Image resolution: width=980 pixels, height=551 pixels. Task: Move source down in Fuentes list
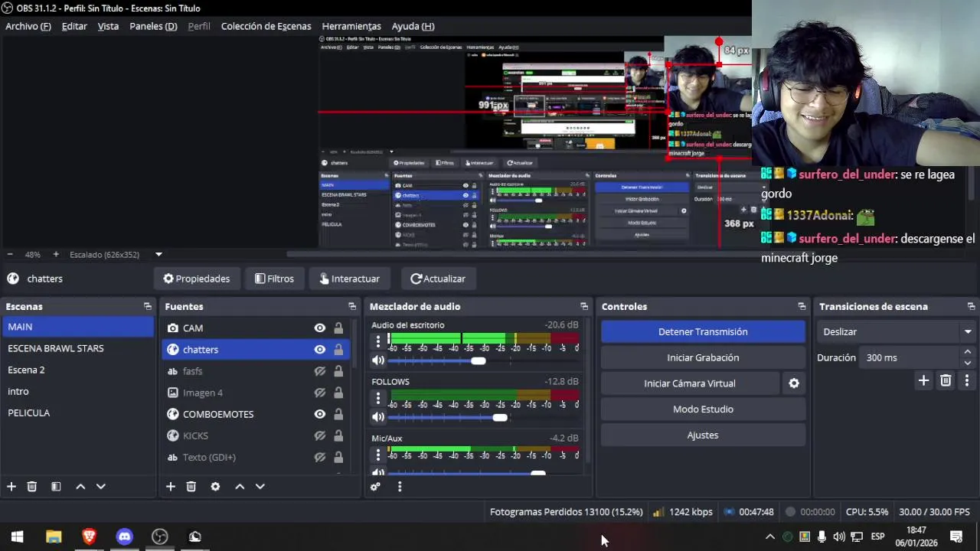point(260,487)
